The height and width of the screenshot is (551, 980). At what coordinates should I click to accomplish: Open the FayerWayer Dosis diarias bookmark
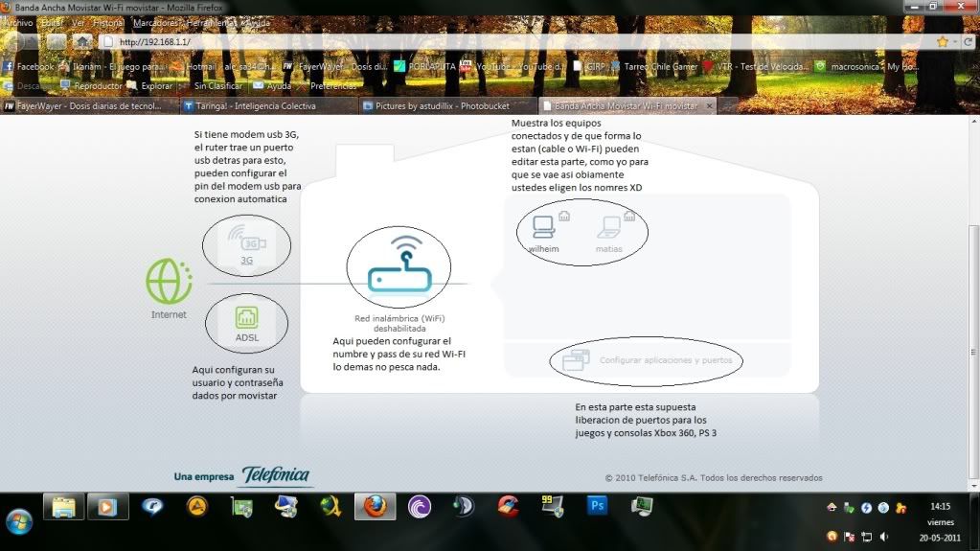335,66
